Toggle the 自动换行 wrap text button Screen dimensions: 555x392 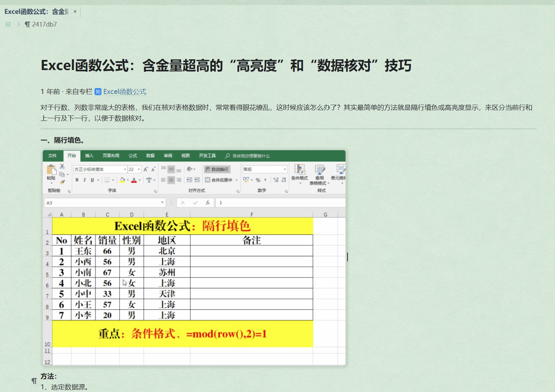(x=217, y=169)
